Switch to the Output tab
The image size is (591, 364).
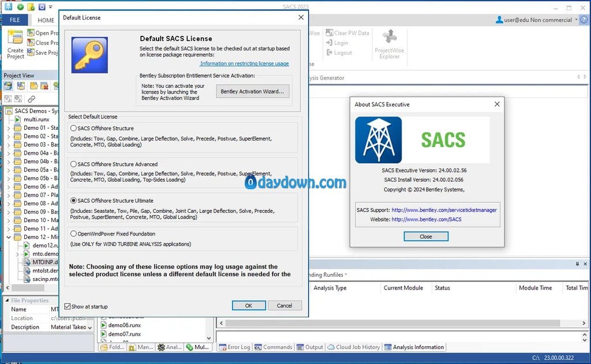pos(310,347)
